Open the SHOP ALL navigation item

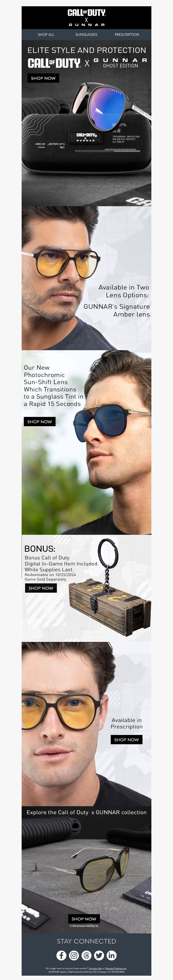46,35
